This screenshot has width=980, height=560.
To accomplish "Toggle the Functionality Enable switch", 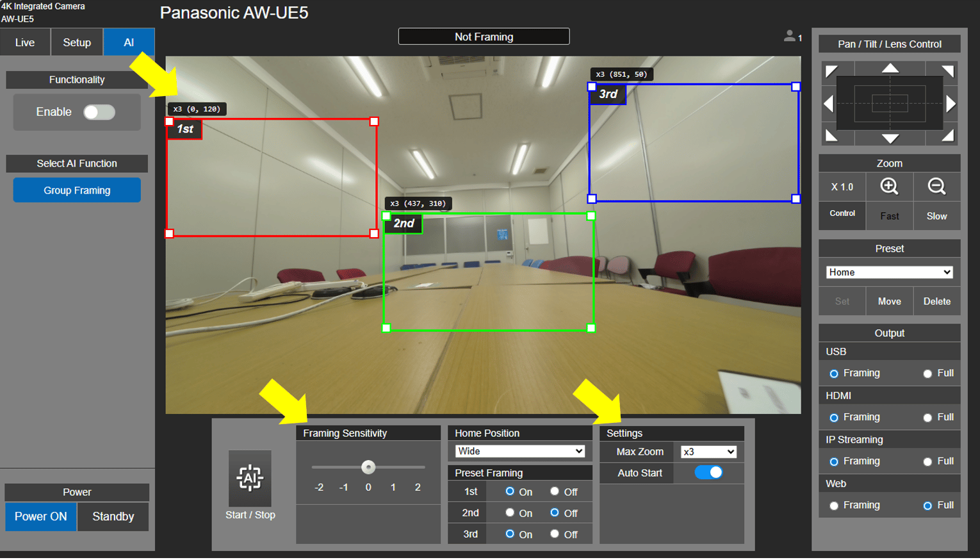I will click(x=99, y=112).
